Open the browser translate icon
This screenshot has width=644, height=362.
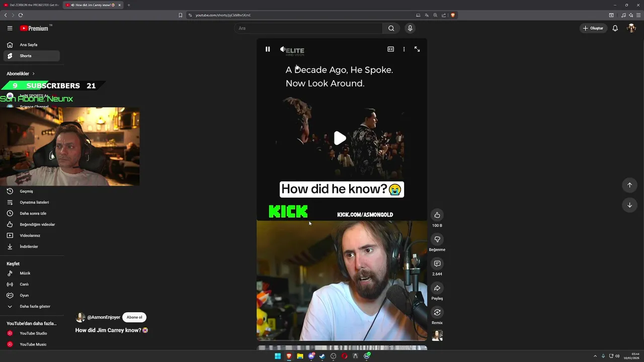point(427,15)
